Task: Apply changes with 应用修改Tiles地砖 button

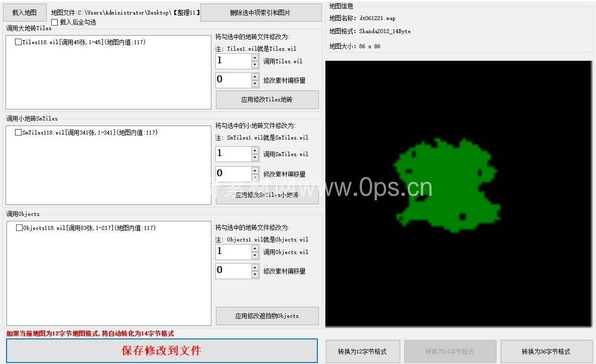Action: pos(267,100)
